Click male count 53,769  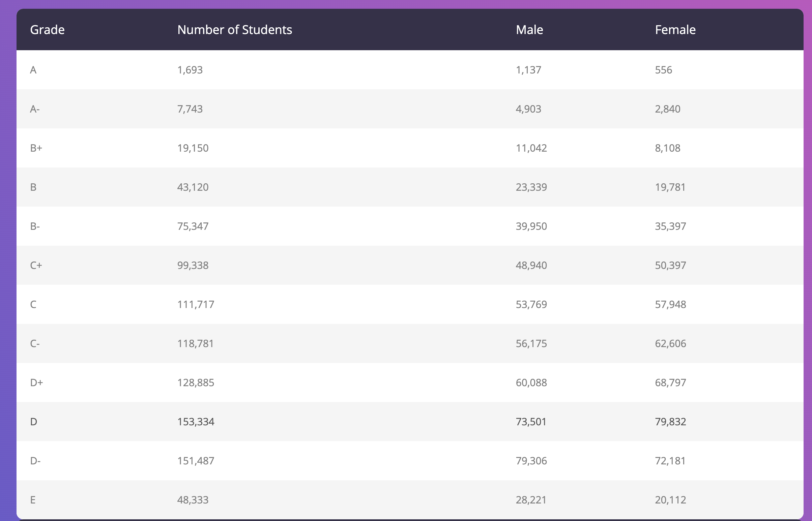click(531, 305)
